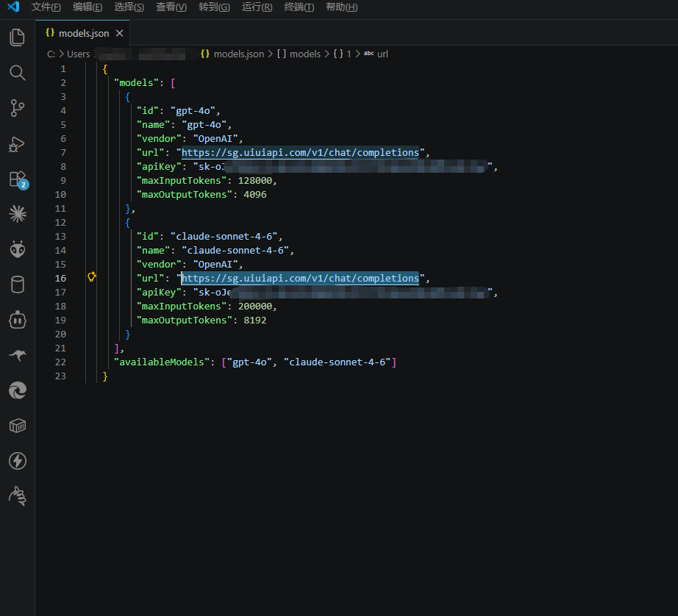Open the Search view icon
The width and height of the screenshot is (678, 616).
click(x=17, y=73)
